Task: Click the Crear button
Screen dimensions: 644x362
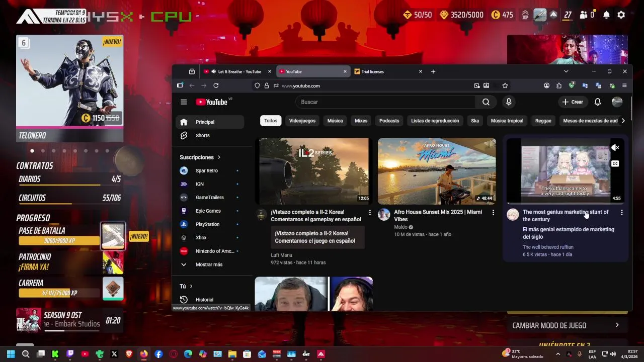Action: [x=573, y=102]
